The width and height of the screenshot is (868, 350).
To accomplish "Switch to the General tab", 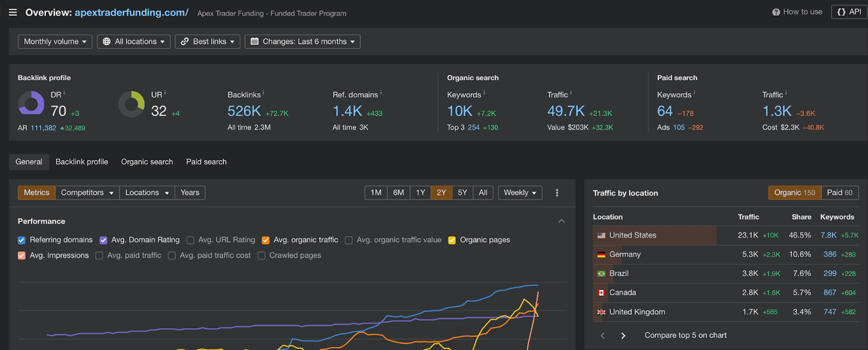I will 29,162.
